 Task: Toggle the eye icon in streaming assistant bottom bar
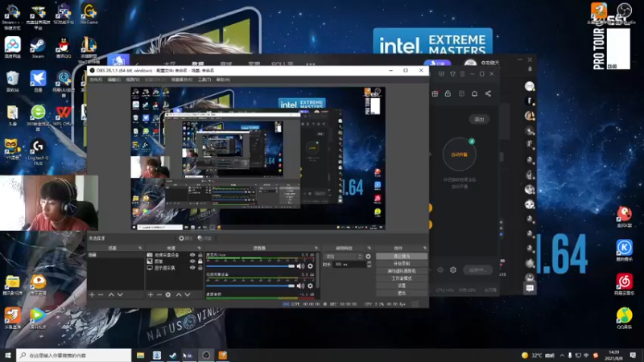440,270
